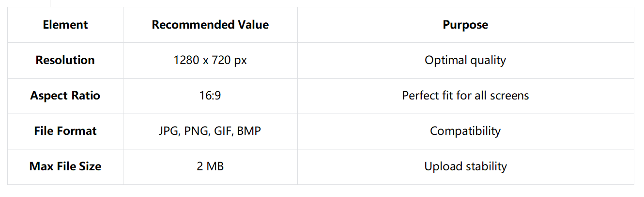Select the Recommended Value column header

pyautogui.click(x=210, y=25)
